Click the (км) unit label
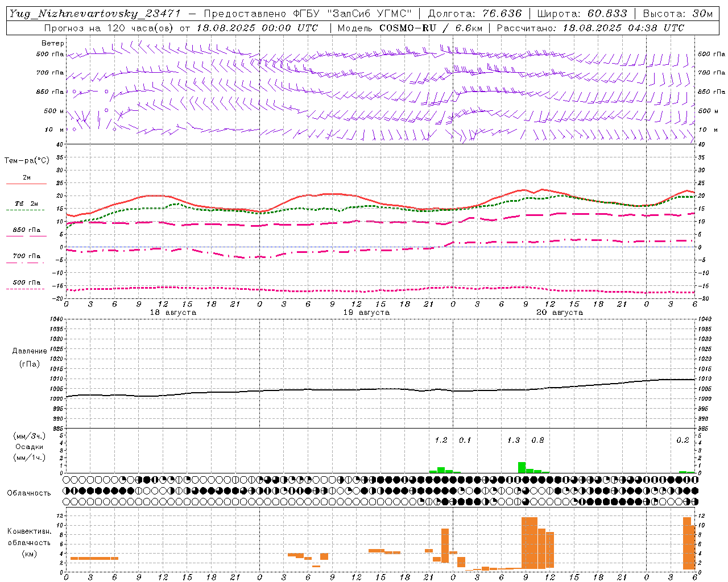This screenshot has height=582, width=728. click(30, 554)
